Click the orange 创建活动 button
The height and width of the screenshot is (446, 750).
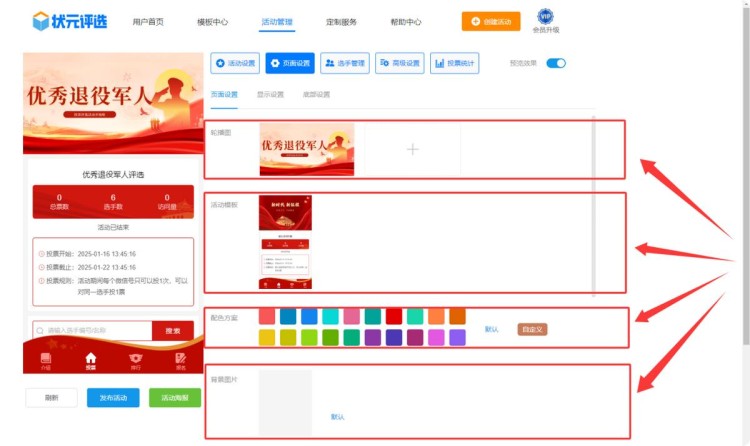tap(491, 21)
